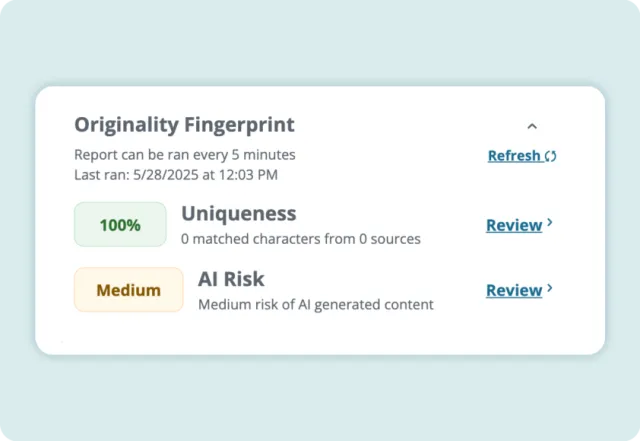Click the empty white area below AI Risk row
This screenshot has width=640, height=441.
[x=320, y=335]
